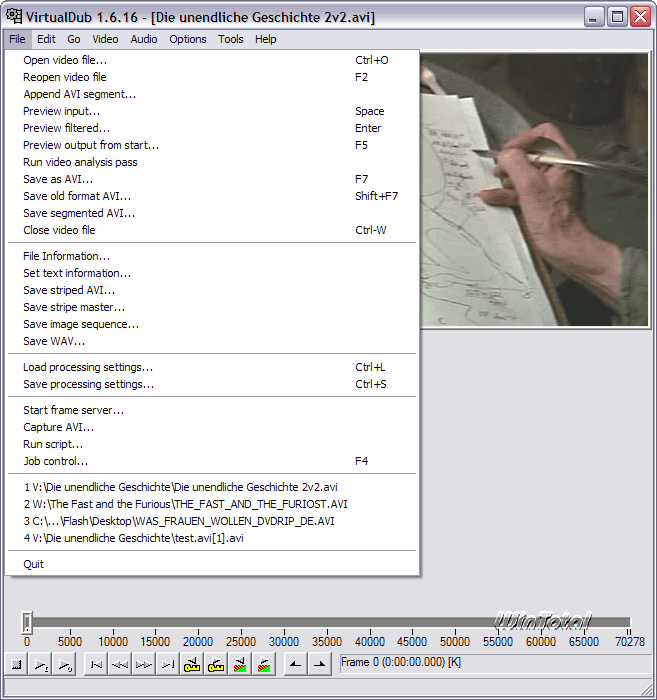Open recent file 1 Die unendliche Geschichte 2v2.avi

pyautogui.click(x=212, y=487)
